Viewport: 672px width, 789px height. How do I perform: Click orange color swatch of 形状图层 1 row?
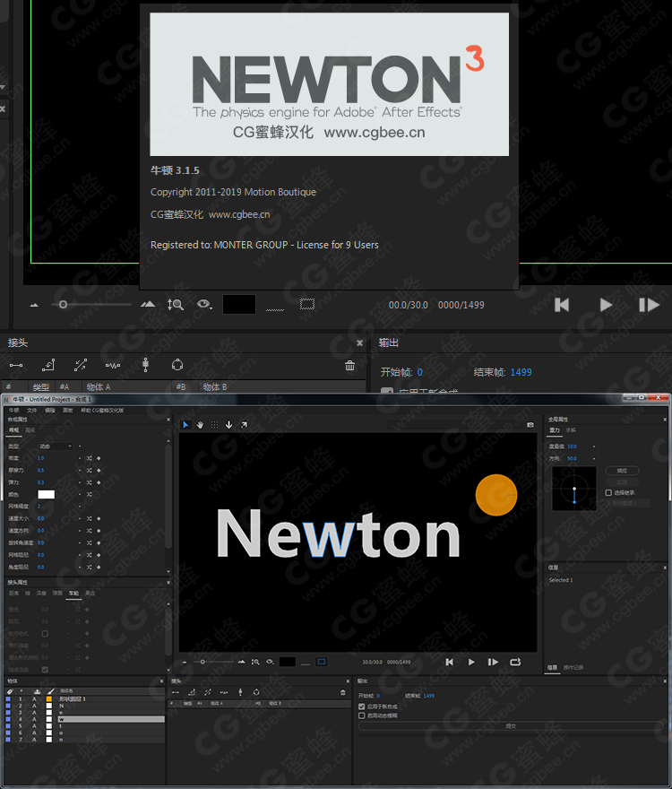(48, 699)
